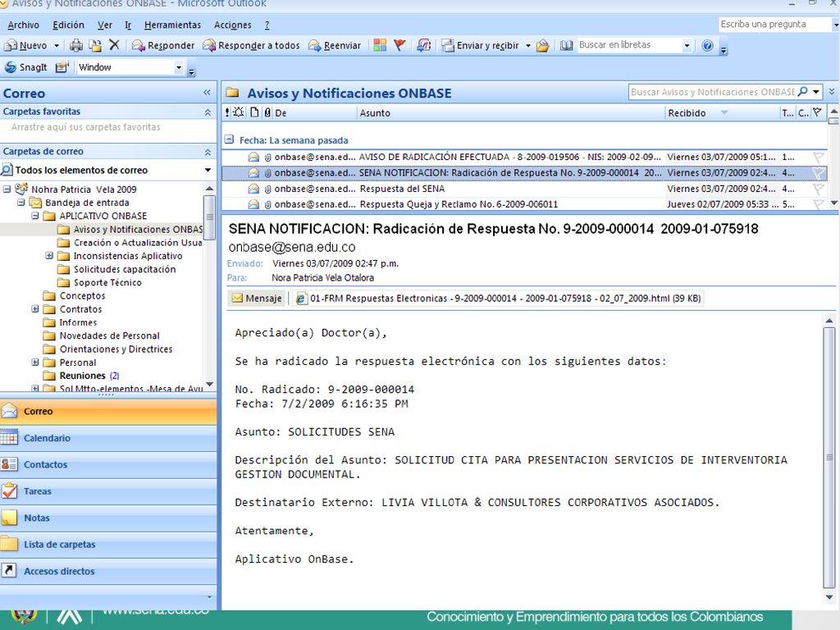The image size is (840, 630).
Task: Click the blue Help question mark icon
Action: point(707,46)
